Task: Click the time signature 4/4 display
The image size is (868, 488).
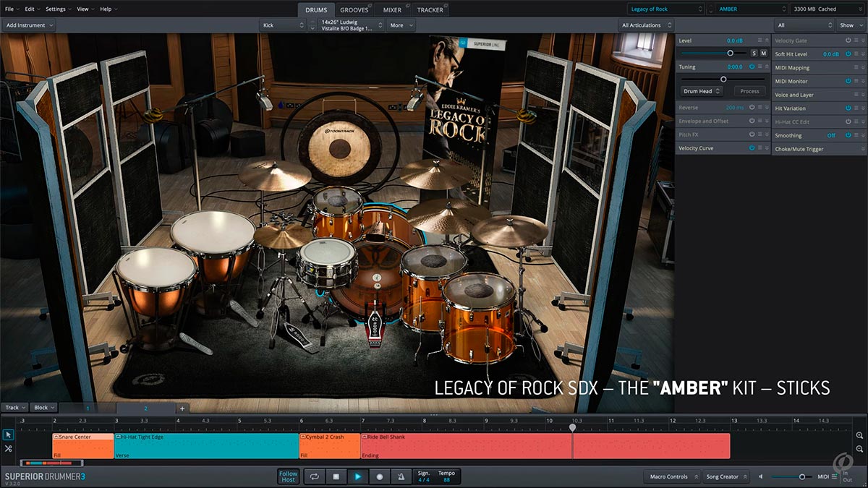Action: point(424,476)
